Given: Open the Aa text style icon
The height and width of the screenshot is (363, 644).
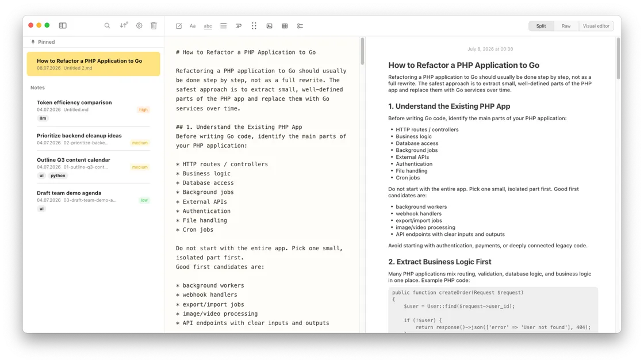Looking at the screenshot, I should coord(193,26).
